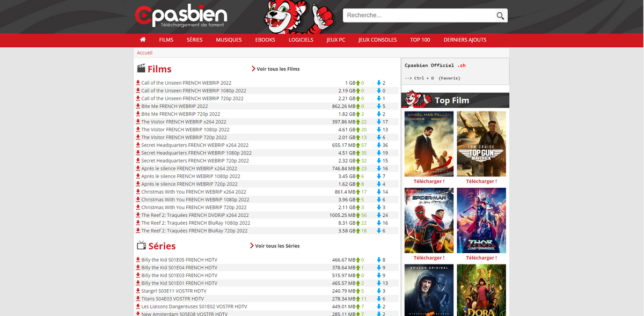Click Télécharger under Angel Has Fallen poster
Screen dimensions: 644x316
pyautogui.click(x=429, y=181)
